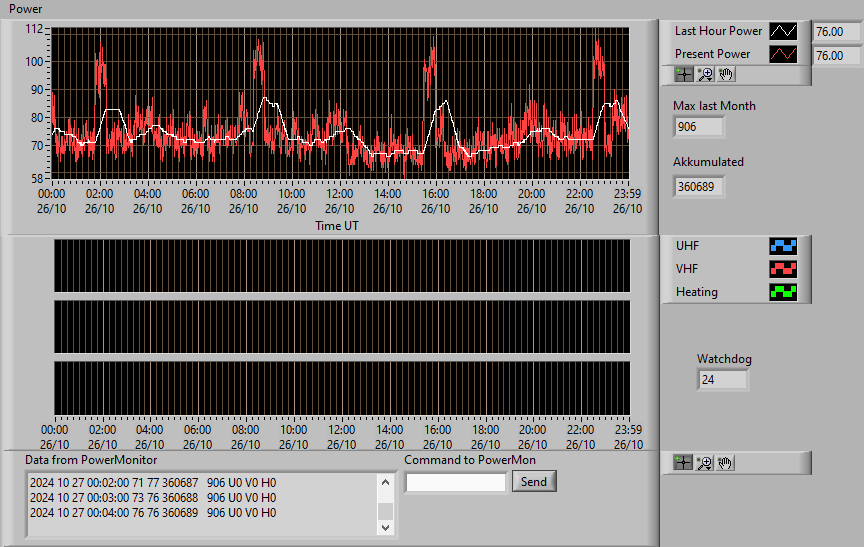Pick the hand tool in the lower graph palette

(725, 463)
